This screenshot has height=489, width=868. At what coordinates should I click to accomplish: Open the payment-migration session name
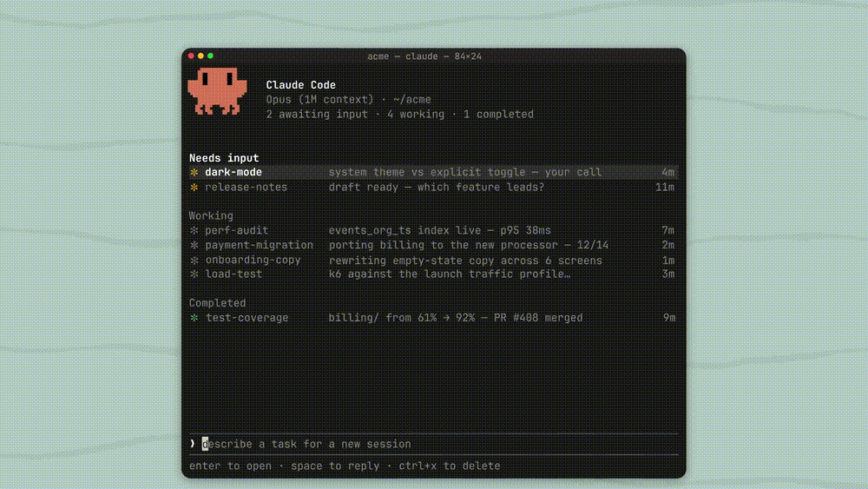[x=259, y=245]
